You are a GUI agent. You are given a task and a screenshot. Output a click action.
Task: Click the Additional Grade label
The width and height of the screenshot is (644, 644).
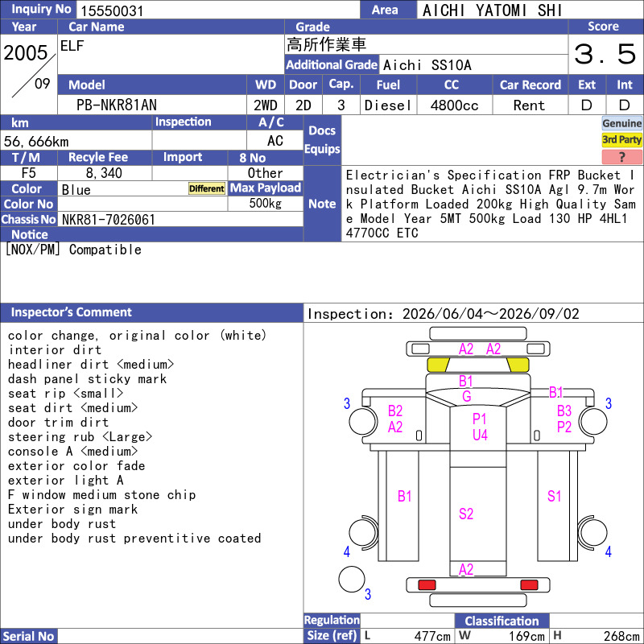click(x=332, y=65)
